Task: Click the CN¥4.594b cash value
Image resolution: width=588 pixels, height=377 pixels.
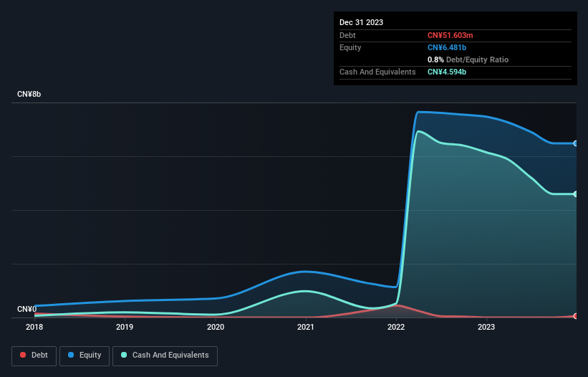Action: pyautogui.click(x=447, y=72)
